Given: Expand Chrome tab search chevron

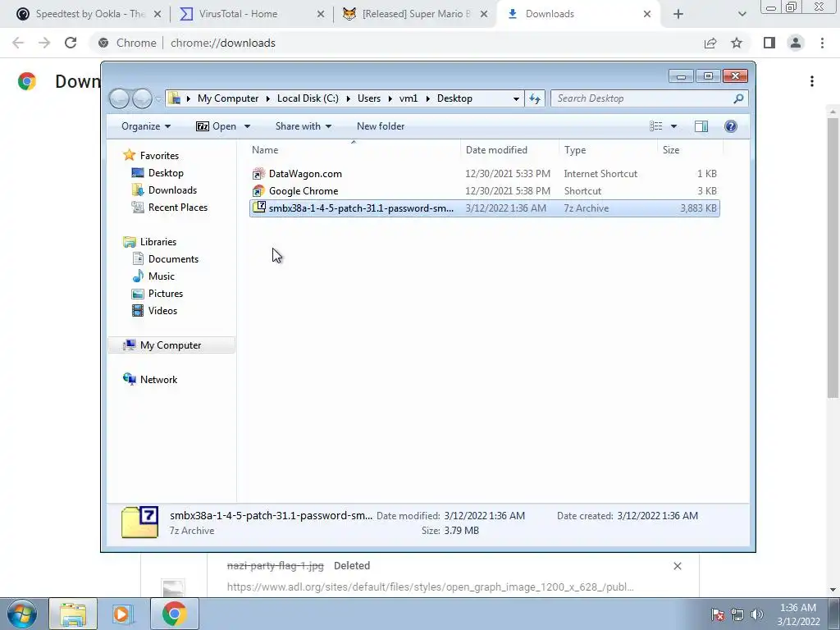Looking at the screenshot, I should pos(742,14).
